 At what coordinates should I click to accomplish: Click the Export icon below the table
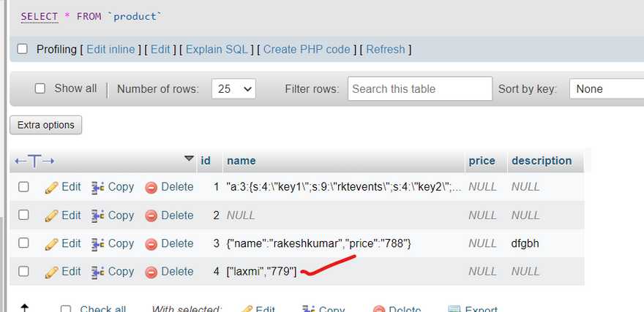pyautogui.click(x=454, y=309)
